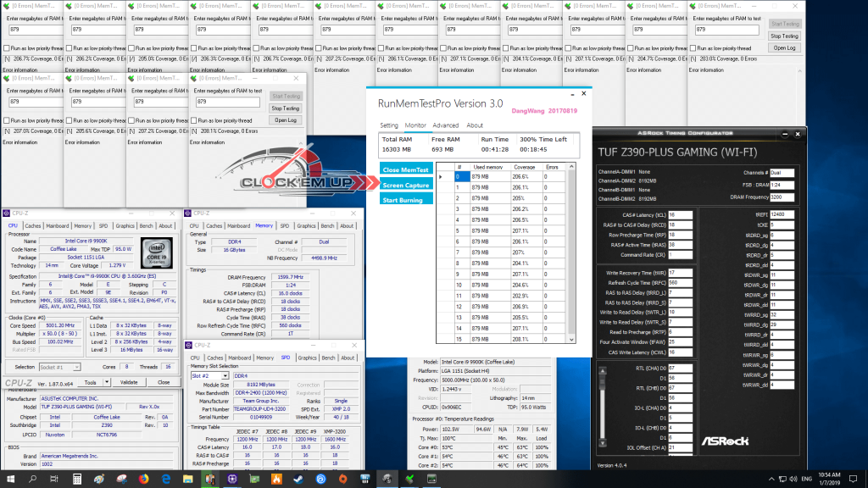Open the taskbar search icon

pos(32,480)
